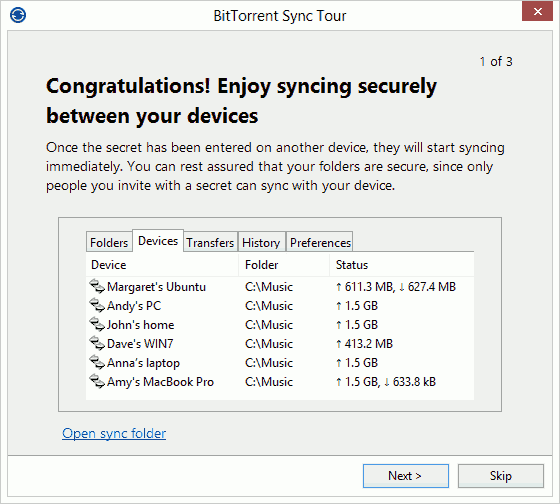
Task: Click the sync icon beside Amy's MacBook Pro
Action: pyautogui.click(x=97, y=381)
